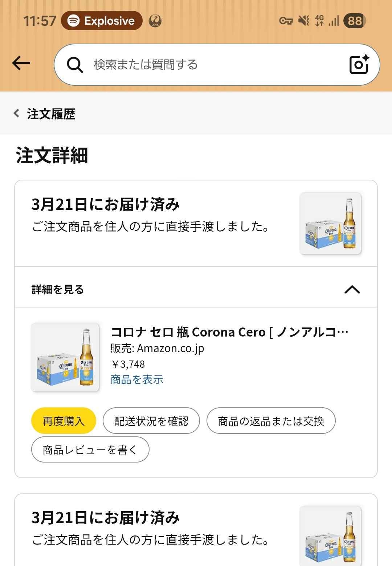This screenshot has height=566, width=392.
Task: Tap the muted sound status icon
Action: coord(303,21)
